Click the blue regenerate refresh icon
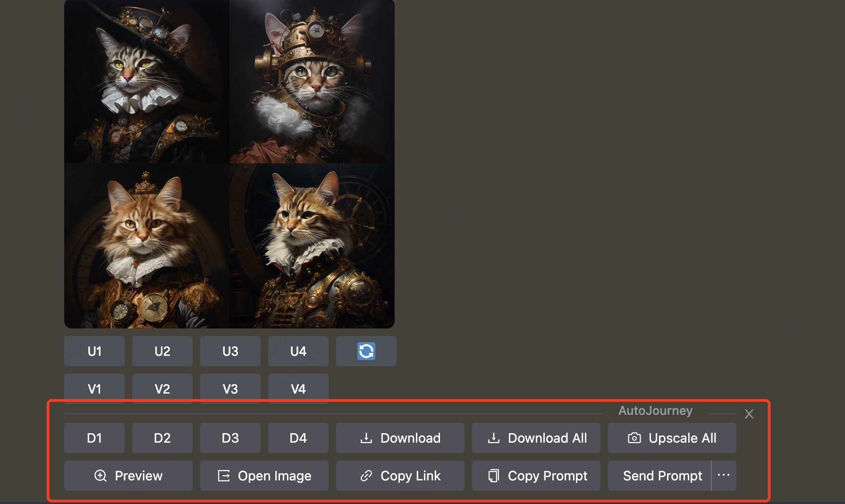The height and width of the screenshot is (504, 845). coord(366,351)
